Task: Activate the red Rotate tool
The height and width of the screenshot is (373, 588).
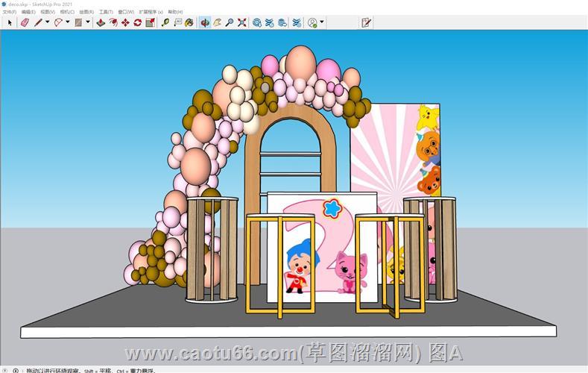Action: tap(138, 23)
